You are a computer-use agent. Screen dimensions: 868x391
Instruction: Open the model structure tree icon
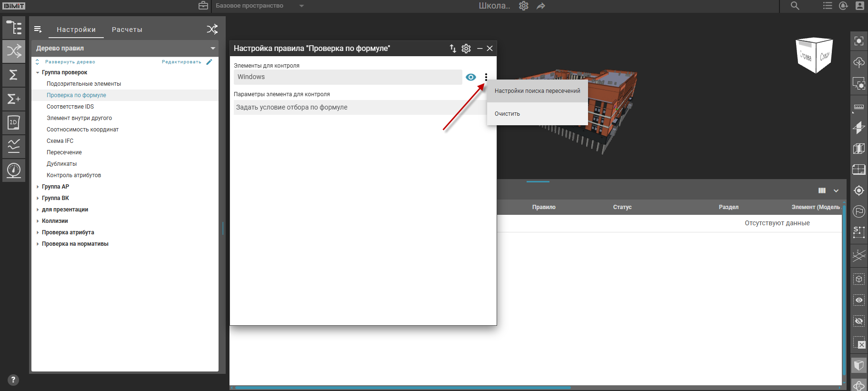(x=14, y=28)
